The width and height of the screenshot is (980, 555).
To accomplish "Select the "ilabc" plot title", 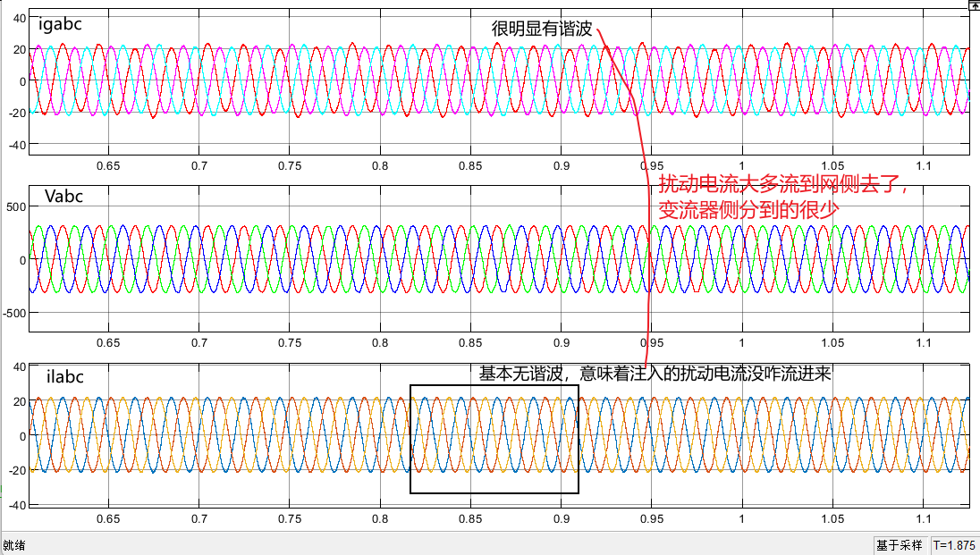I will pos(65,377).
